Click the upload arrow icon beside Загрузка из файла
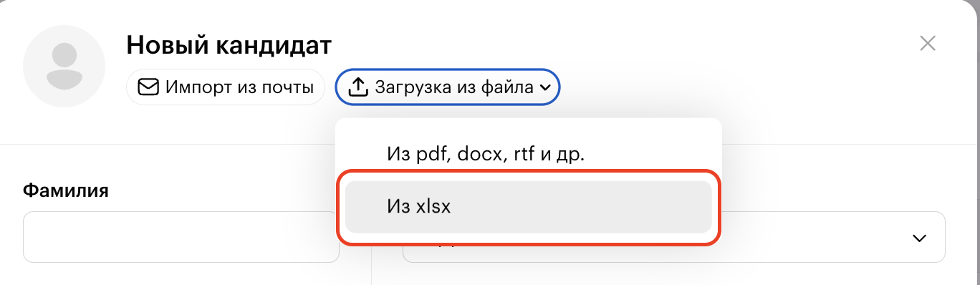Viewport: 980px width, 285px height. click(357, 87)
